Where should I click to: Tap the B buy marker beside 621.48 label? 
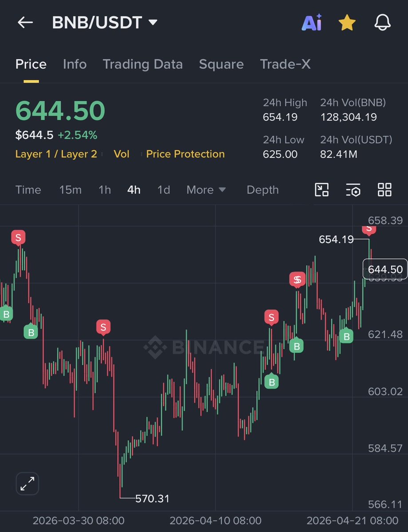[x=347, y=336]
